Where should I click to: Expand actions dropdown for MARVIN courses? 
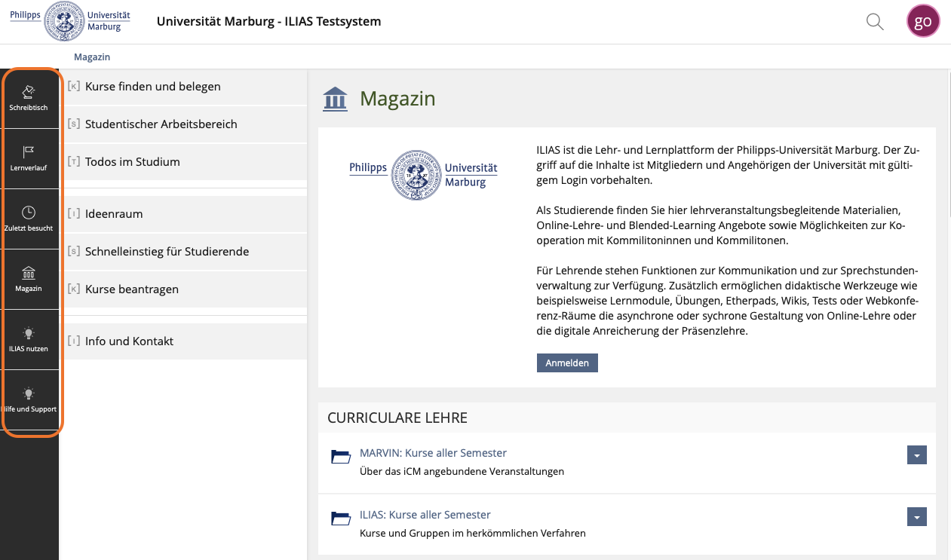pos(916,455)
